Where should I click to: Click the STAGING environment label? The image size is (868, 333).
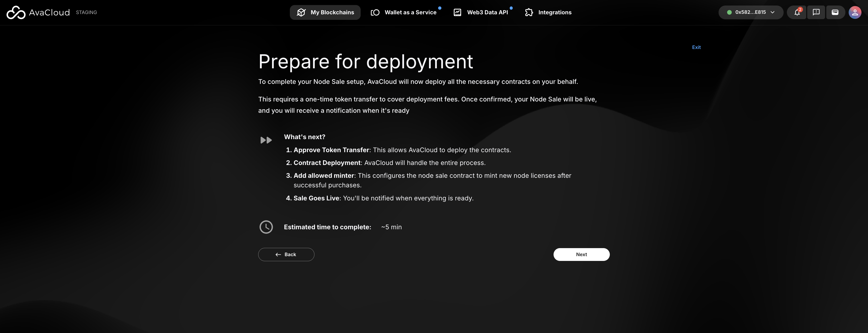(86, 13)
